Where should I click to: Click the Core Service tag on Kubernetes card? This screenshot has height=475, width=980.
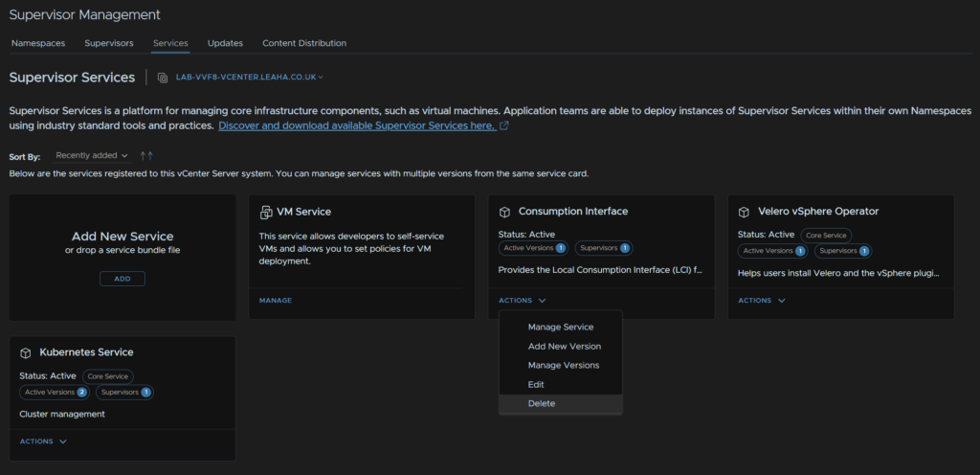[x=108, y=377]
